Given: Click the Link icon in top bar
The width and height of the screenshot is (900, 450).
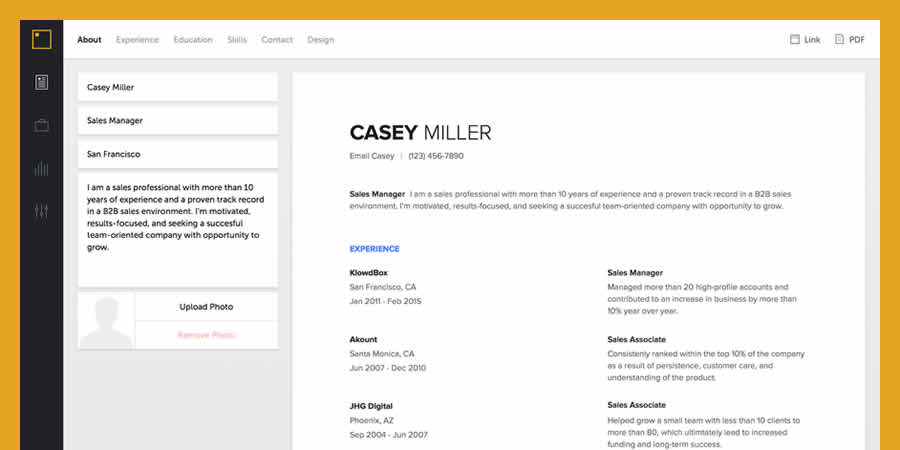Looking at the screenshot, I should click(x=795, y=40).
